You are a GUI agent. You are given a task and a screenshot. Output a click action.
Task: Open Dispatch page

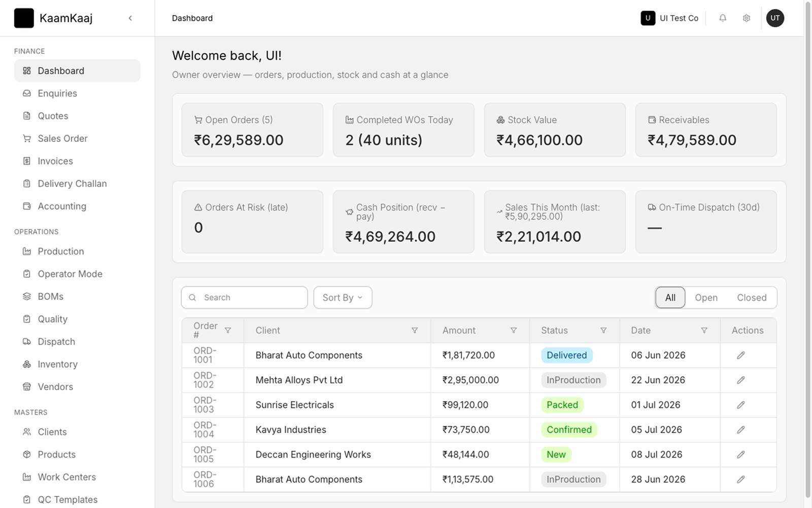(77, 342)
